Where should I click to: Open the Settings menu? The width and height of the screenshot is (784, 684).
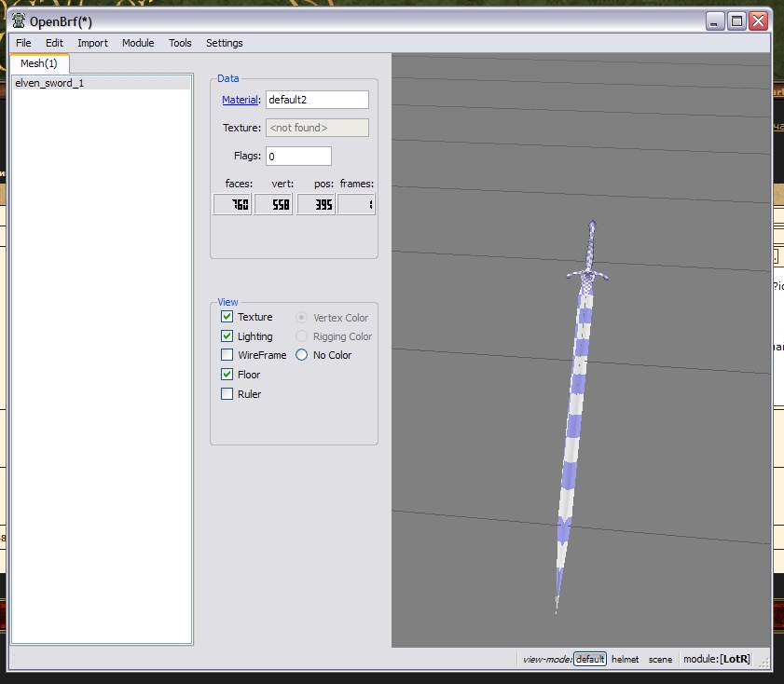(x=224, y=43)
